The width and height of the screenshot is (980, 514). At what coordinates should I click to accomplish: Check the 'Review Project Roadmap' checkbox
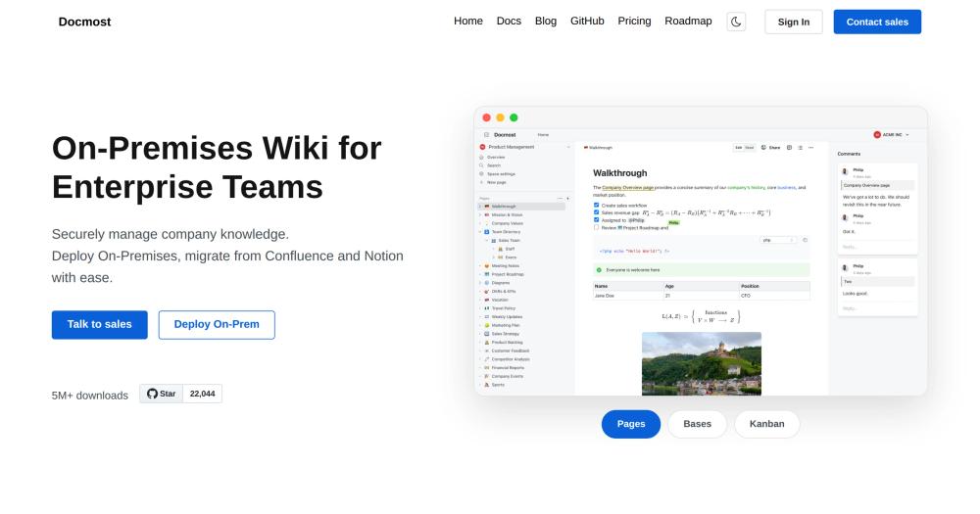click(596, 227)
